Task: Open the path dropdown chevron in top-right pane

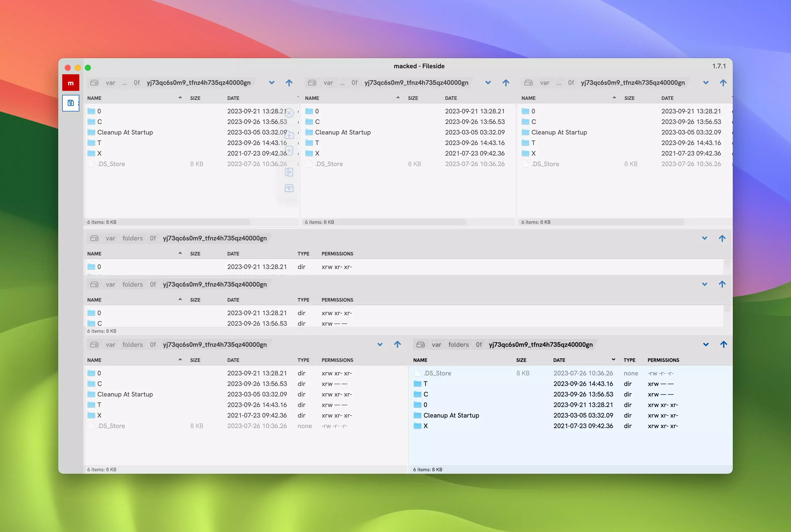Action: 705,83
